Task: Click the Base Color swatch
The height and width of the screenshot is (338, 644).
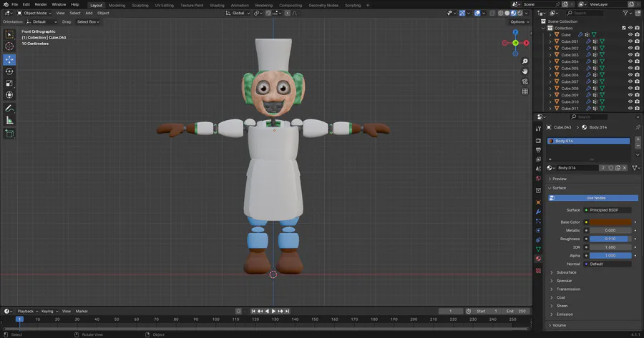Action: click(x=610, y=222)
